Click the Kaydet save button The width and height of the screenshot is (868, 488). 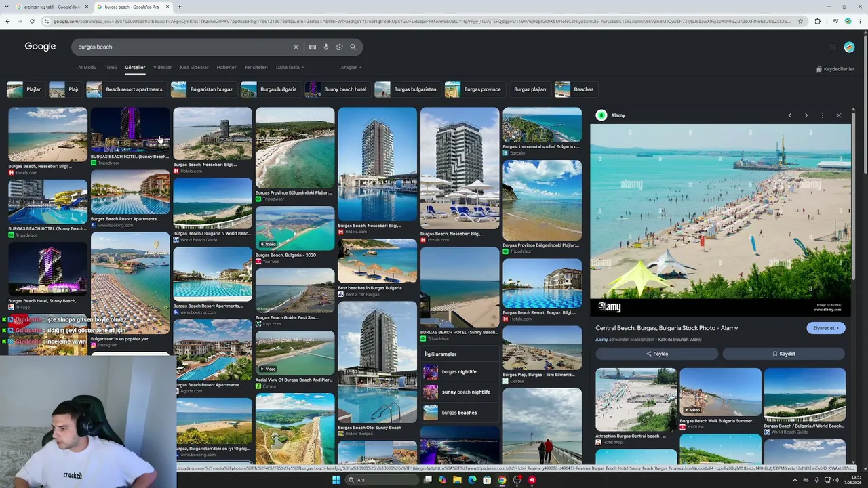coord(783,354)
